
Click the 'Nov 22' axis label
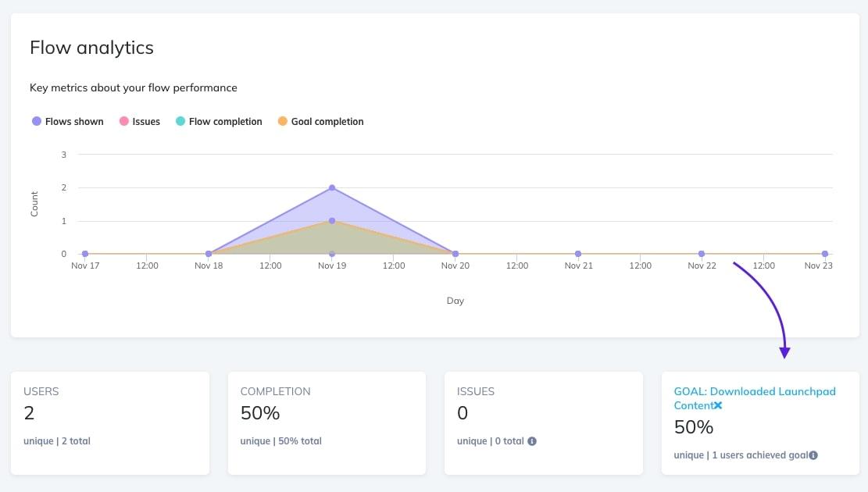702,266
